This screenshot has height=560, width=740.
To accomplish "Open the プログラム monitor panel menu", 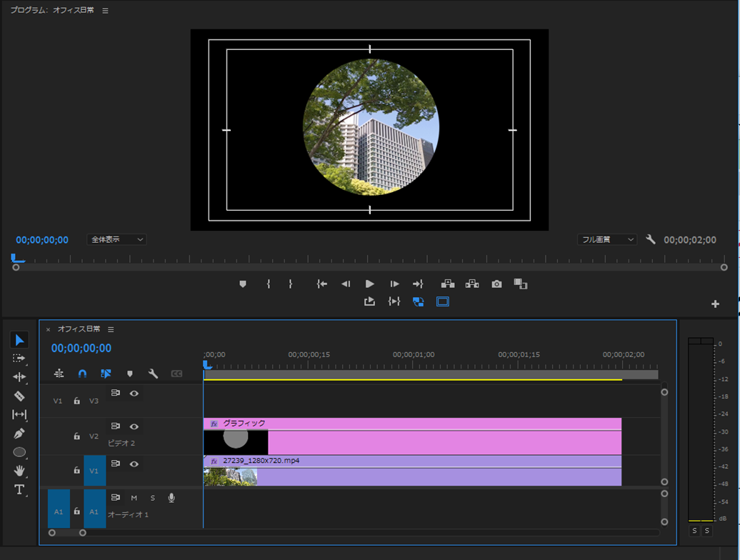I will 105,11.
